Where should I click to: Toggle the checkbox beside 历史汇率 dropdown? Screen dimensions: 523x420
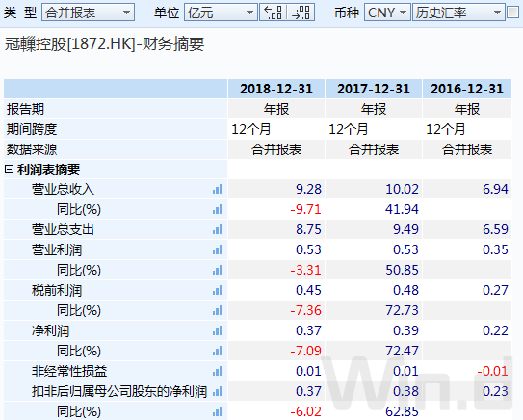coord(512,13)
